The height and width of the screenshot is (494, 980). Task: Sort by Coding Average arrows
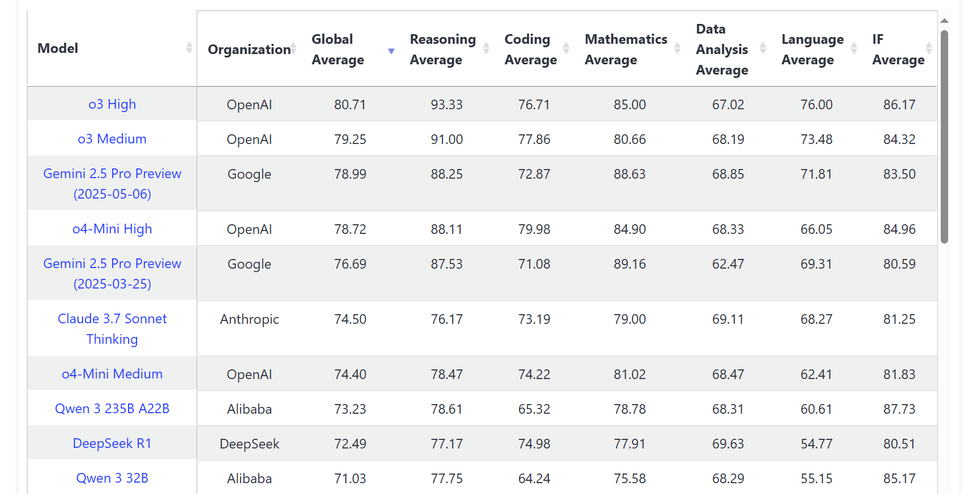coord(566,48)
